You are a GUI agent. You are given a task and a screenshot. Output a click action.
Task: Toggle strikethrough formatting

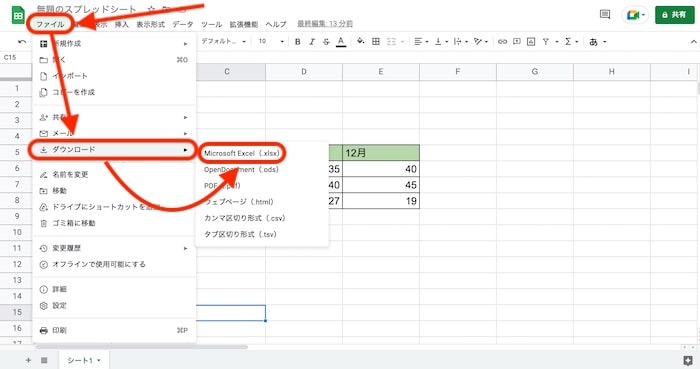pyautogui.click(x=326, y=41)
